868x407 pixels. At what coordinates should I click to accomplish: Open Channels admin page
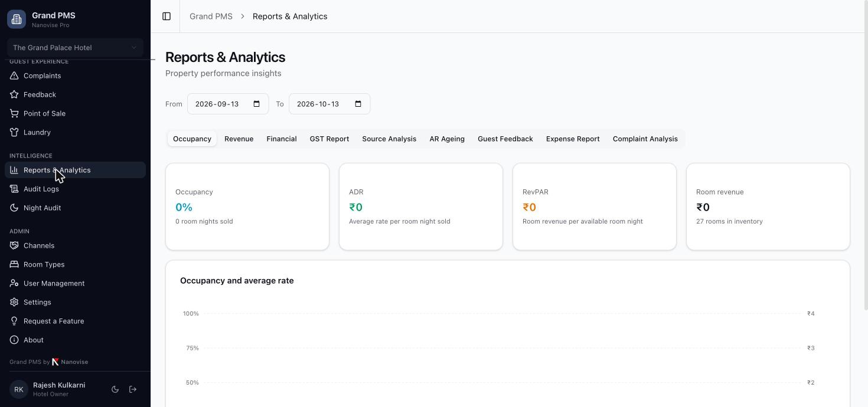(75, 245)
